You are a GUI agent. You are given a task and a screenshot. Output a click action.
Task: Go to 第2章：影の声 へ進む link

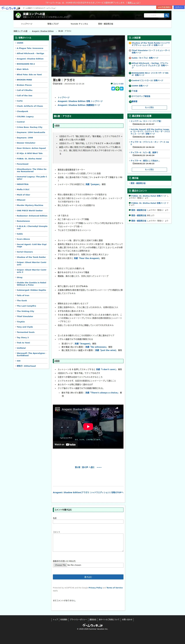point(88,467)
